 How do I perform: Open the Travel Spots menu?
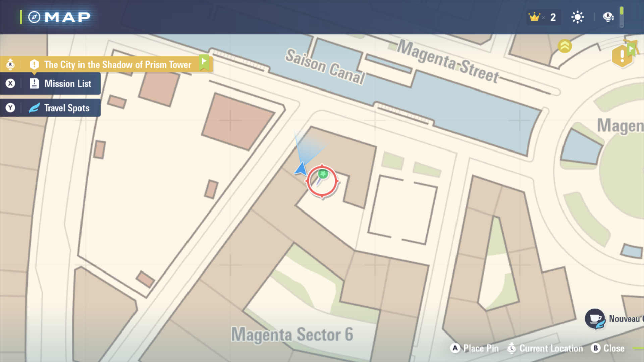50,108
